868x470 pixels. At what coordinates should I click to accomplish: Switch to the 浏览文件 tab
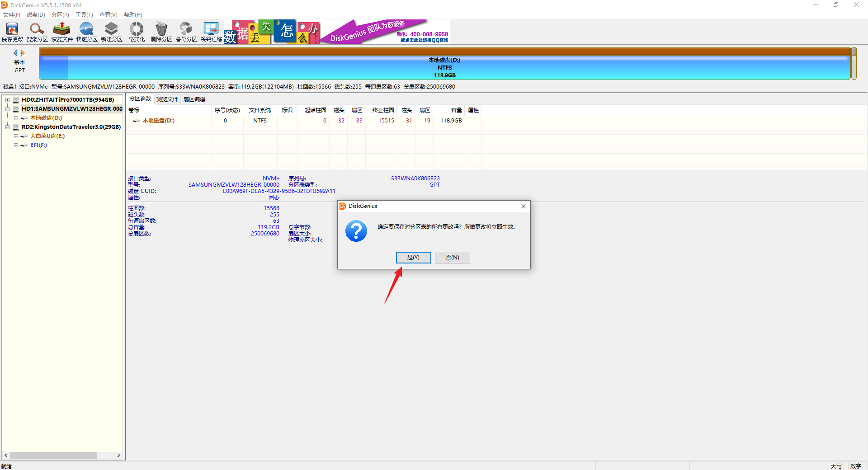tap(167, 99)
